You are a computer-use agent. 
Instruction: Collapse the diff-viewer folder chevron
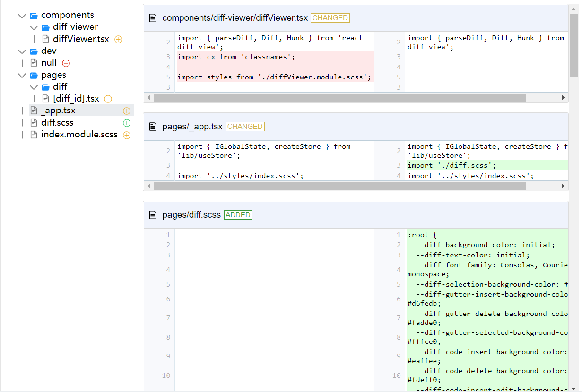(x=34, y=27)
